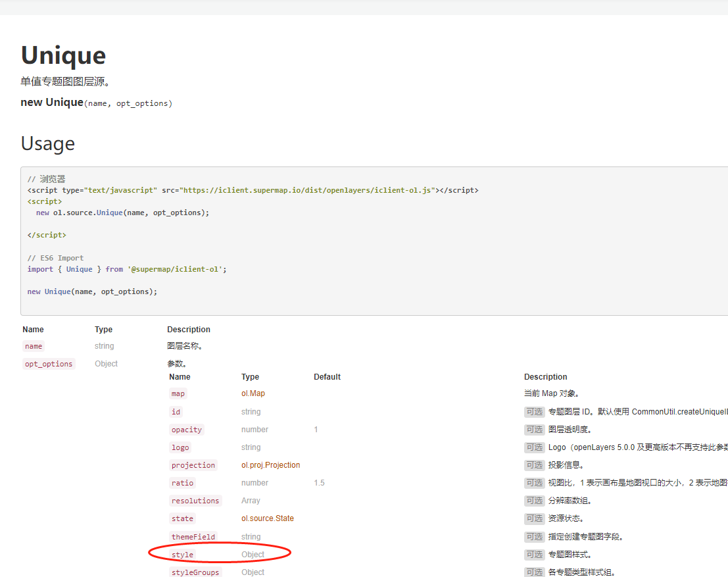Open the ol.source.State type link

(268, 518)
